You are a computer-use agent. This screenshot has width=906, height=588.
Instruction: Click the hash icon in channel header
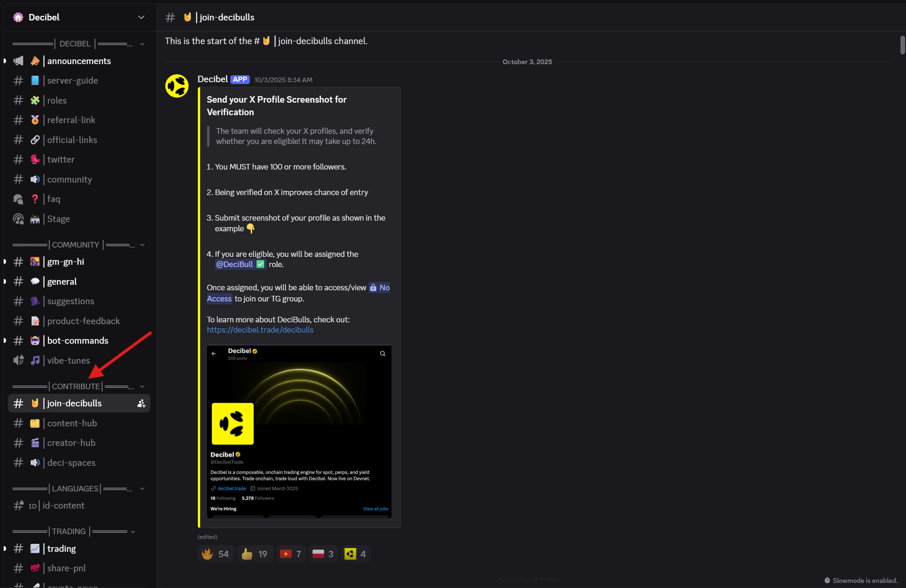[170, 17]
